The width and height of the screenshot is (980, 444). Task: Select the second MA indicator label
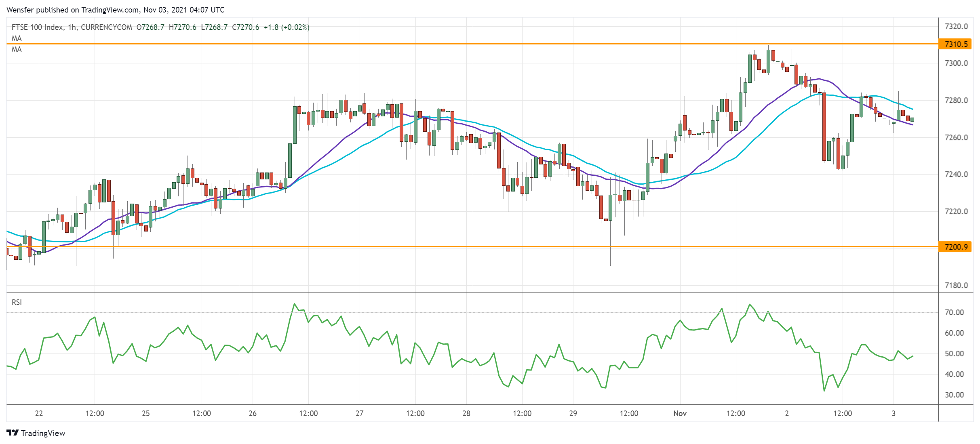(17, 49)
